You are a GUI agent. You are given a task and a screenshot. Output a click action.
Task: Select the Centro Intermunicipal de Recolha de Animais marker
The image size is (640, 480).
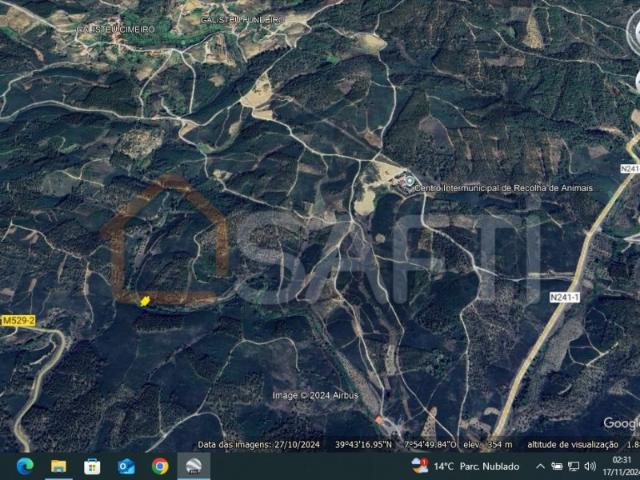pyautogui.click(x=409, y=183)
